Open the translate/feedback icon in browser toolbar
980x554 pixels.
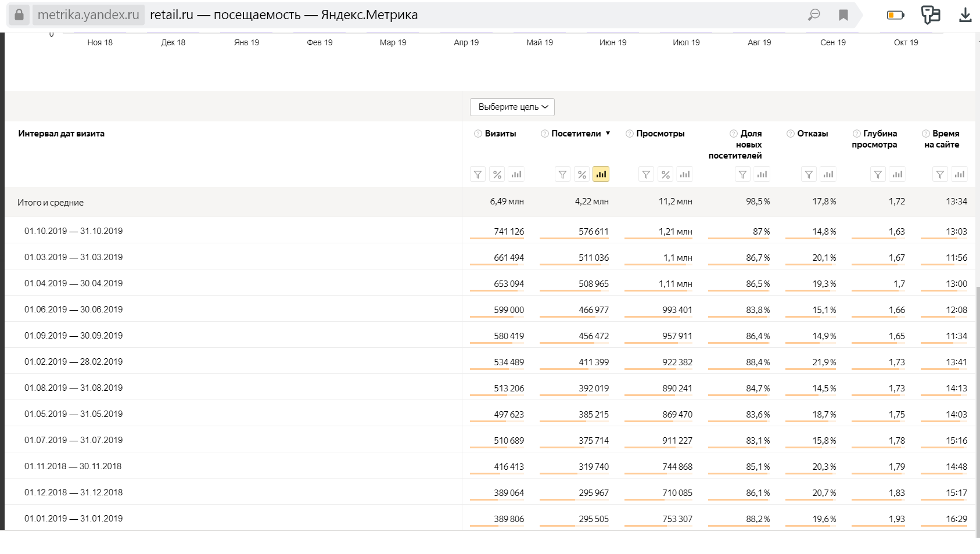pos(931,15)
